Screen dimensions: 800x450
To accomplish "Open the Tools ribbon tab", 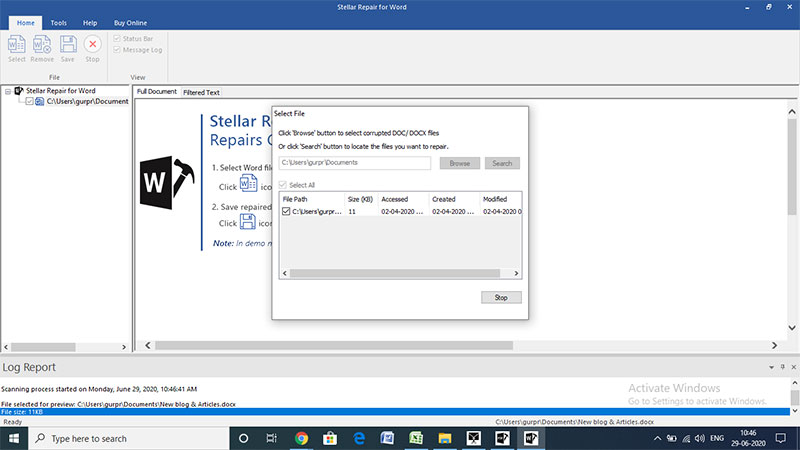I will 59,23.
